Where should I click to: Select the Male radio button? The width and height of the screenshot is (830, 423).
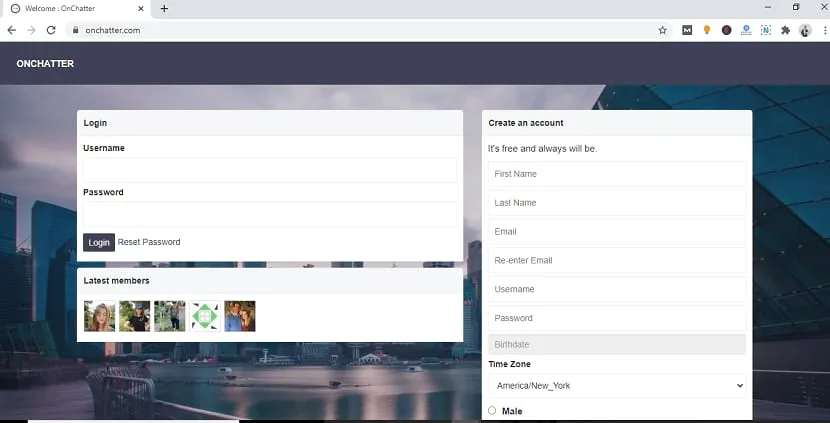492,410
